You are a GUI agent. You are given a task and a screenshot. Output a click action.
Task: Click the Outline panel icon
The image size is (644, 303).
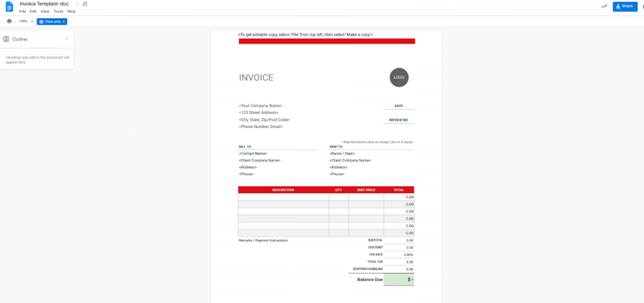tap(6, 39)
